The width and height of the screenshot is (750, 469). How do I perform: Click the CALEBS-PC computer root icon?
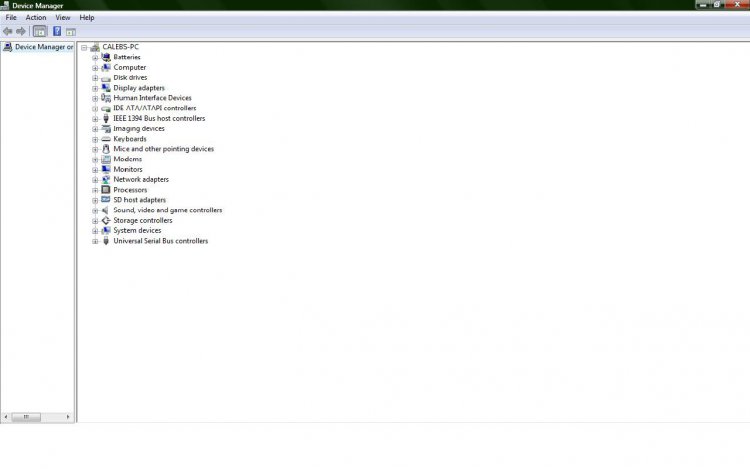click(95, 47)
